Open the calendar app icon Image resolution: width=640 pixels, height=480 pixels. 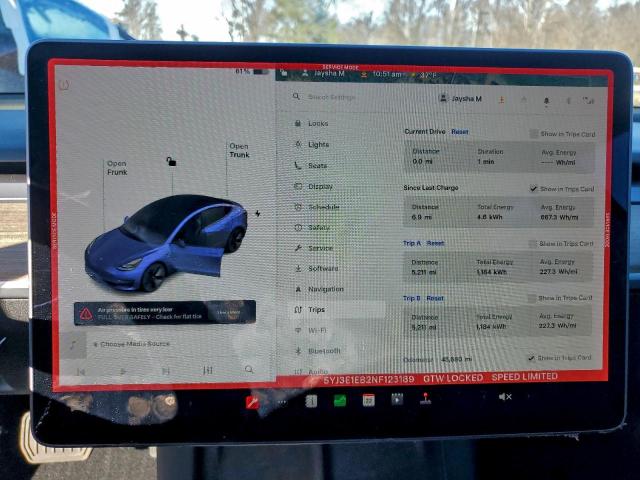[369, 400]
